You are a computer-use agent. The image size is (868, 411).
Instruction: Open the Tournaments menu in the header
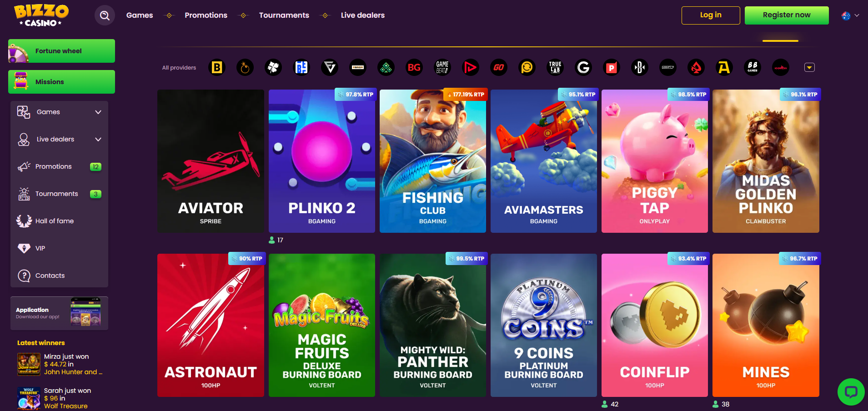point(284,15)
